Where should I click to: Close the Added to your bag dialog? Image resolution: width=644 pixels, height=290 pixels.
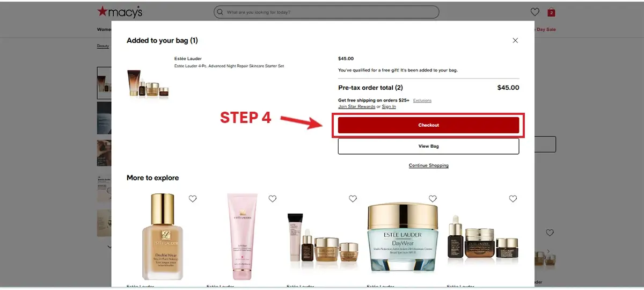click(x=515, y=40)
